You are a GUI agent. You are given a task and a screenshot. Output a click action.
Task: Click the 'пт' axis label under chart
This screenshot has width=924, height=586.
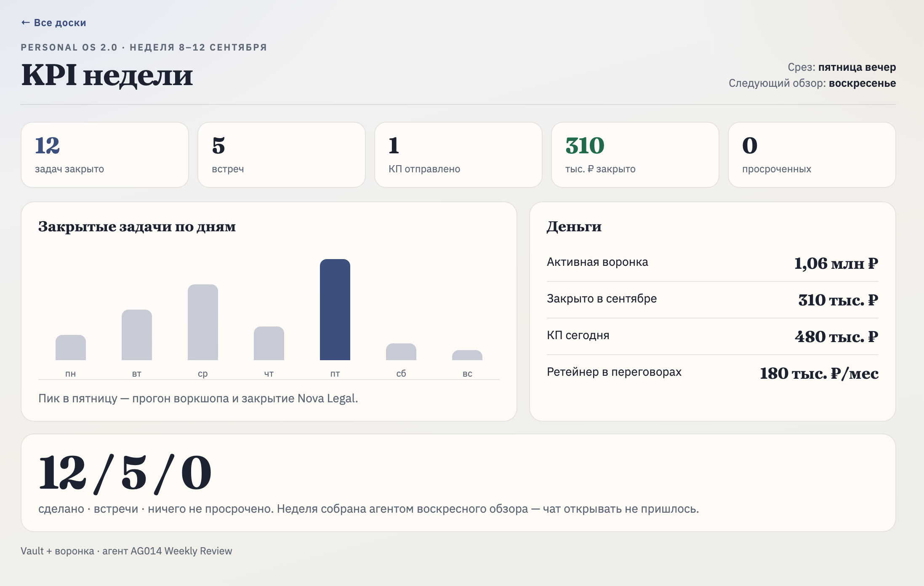click(335, 374)
